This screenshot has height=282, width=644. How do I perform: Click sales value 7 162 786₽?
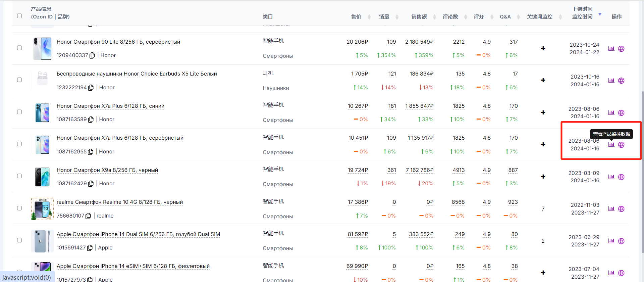(x=419, y=170)
